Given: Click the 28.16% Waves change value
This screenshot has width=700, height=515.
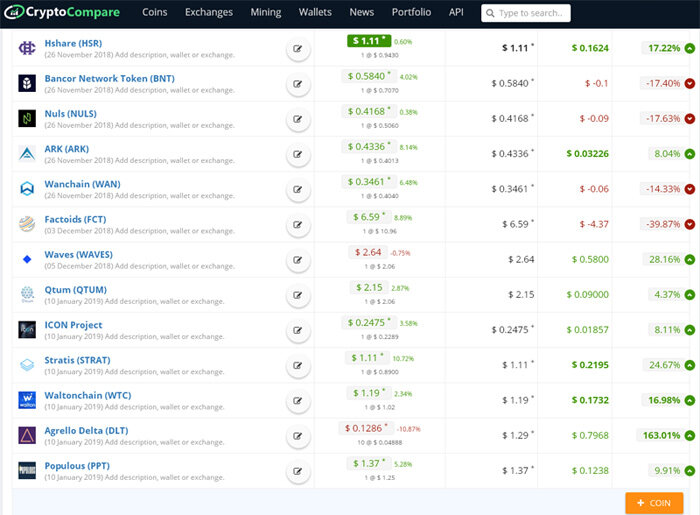Looking at the screenshot, I should point(664,259).
